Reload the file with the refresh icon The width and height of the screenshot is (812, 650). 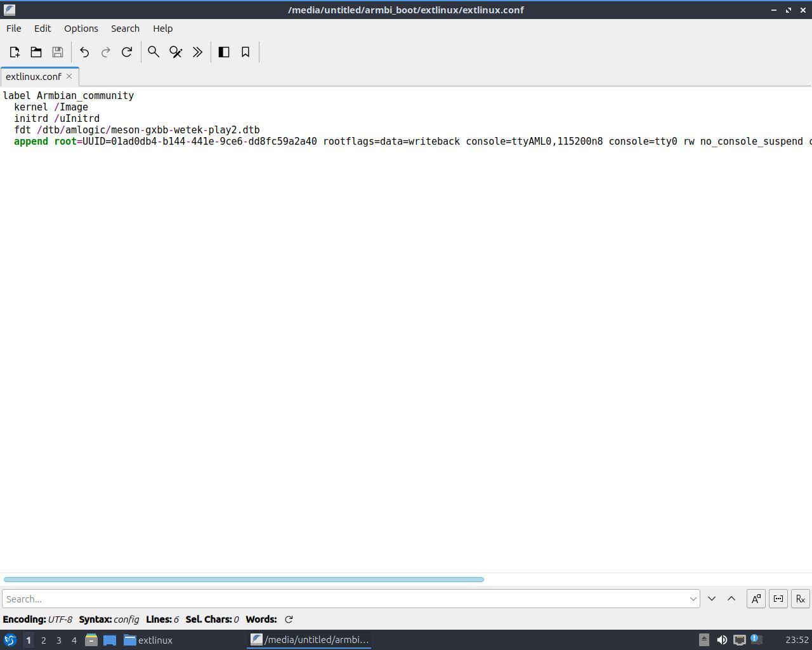127,52
